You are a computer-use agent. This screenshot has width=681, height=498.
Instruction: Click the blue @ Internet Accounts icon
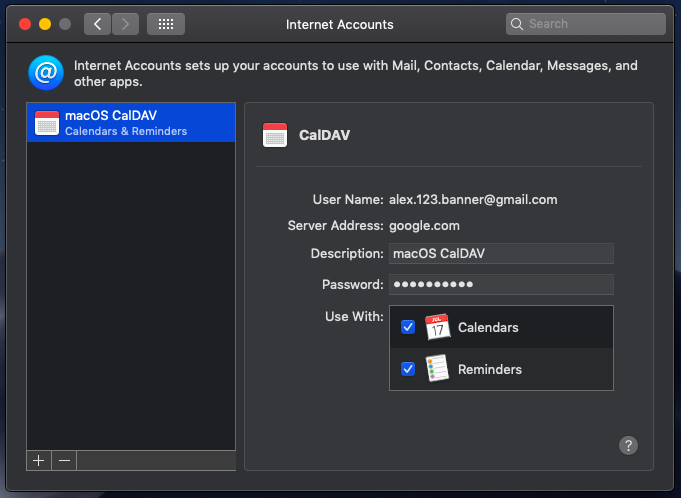coord(46,73)
